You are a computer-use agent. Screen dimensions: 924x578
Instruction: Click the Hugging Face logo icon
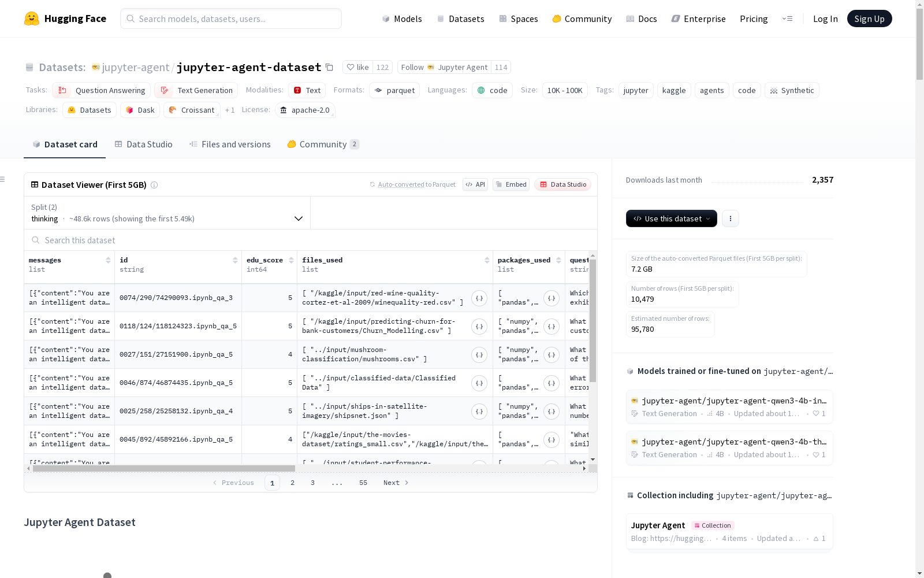coord(32,18)
